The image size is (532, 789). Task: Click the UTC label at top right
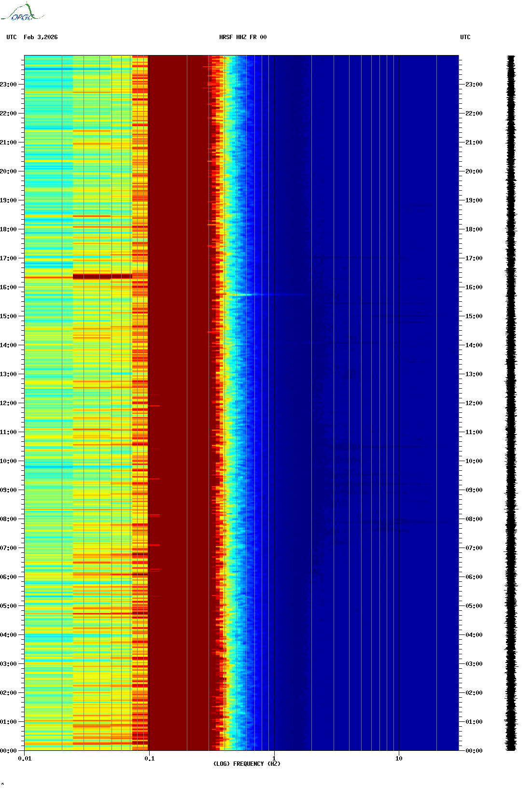click(465, 37)
